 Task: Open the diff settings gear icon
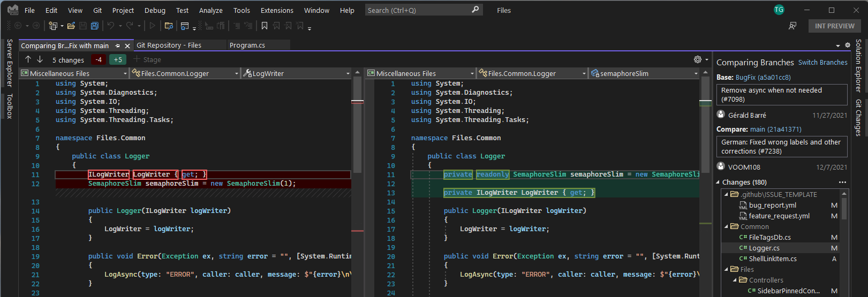coord(697,59)
